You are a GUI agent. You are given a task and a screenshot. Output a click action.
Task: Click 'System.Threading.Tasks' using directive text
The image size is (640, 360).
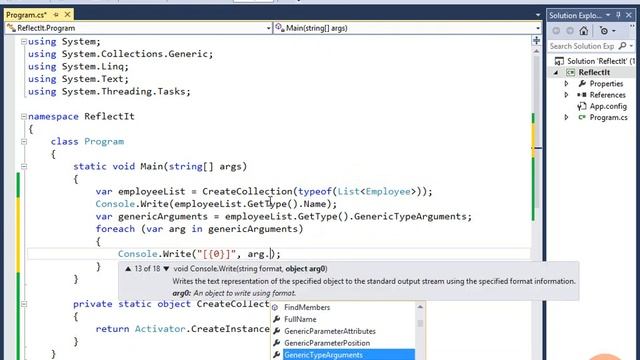pyautogui.click(x=124, y=91)
